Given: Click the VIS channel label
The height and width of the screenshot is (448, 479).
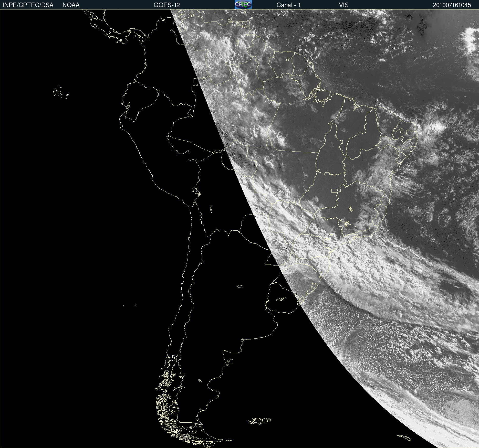Looking at the screenshot, I should click(344, 5).
